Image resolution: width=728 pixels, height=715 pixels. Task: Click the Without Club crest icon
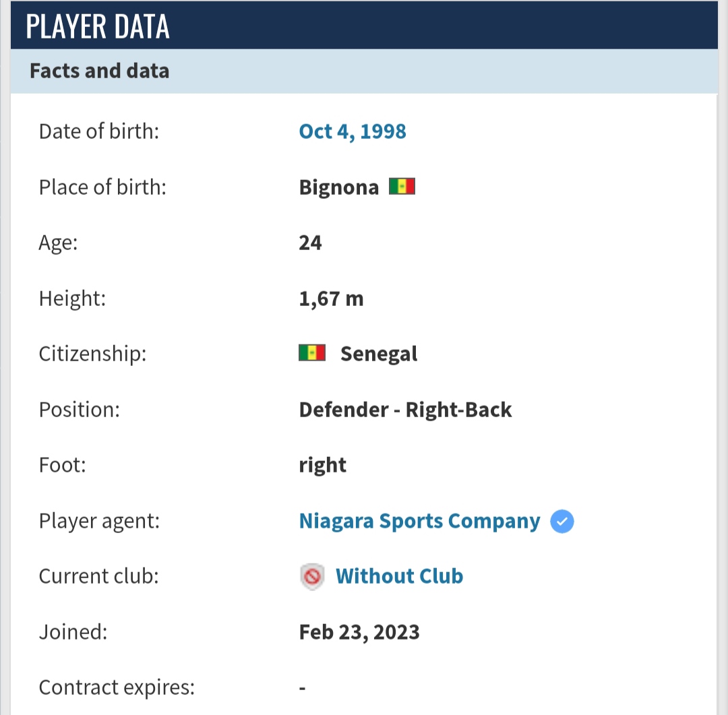(312, 577)
